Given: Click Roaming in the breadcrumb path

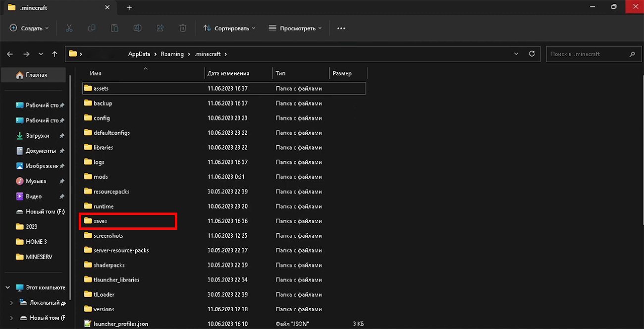Looking at the screenshot, I should (x=172, y=54).
